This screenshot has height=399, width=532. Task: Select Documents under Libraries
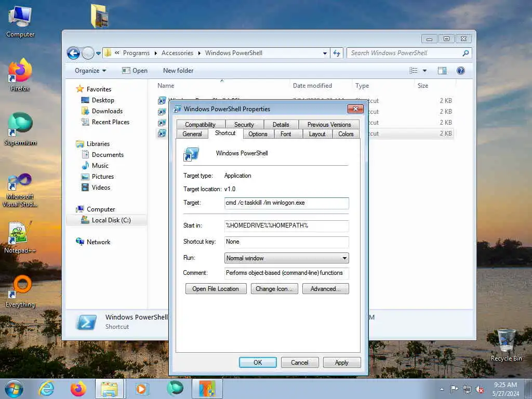(x=103, y=155)
